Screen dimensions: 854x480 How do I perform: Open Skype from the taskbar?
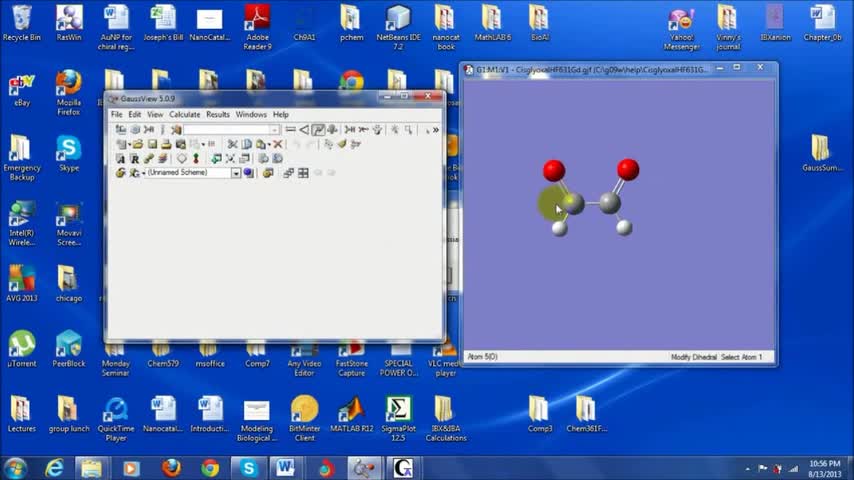(248, 468)
